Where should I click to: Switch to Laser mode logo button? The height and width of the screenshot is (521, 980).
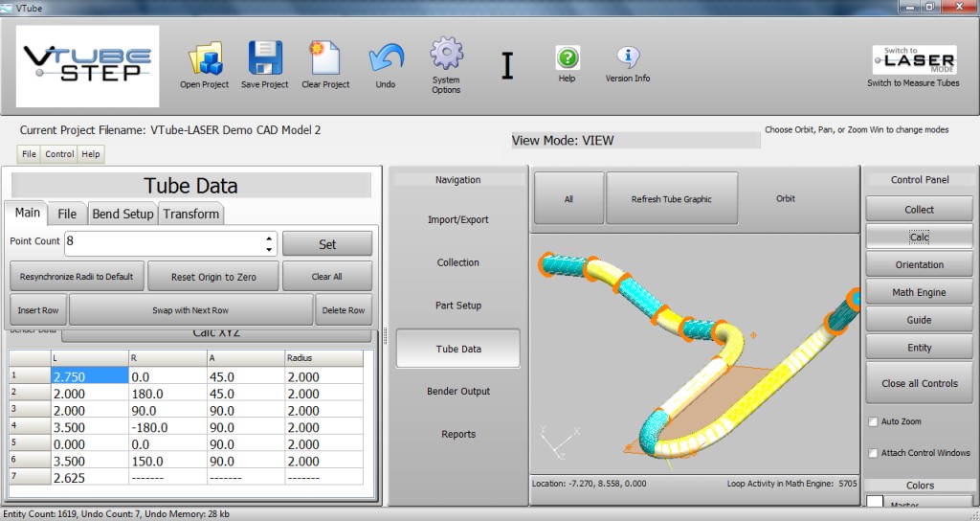coord(913,60)
